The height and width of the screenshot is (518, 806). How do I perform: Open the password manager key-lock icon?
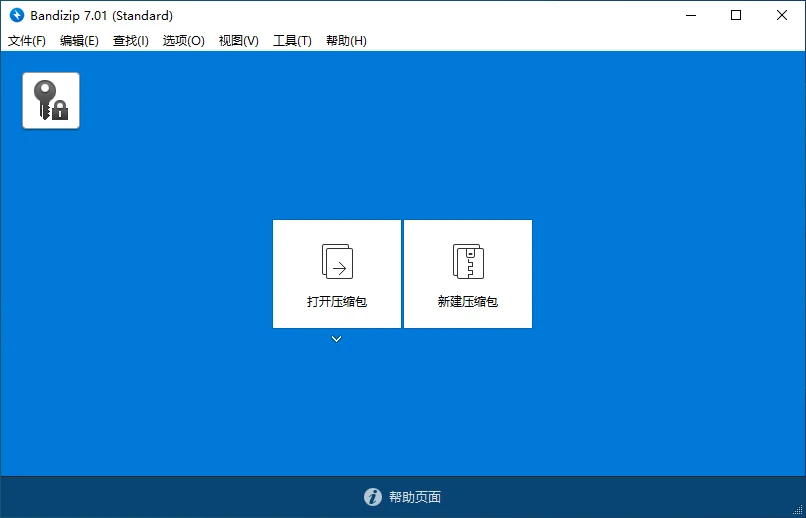(x=51, y=101)
